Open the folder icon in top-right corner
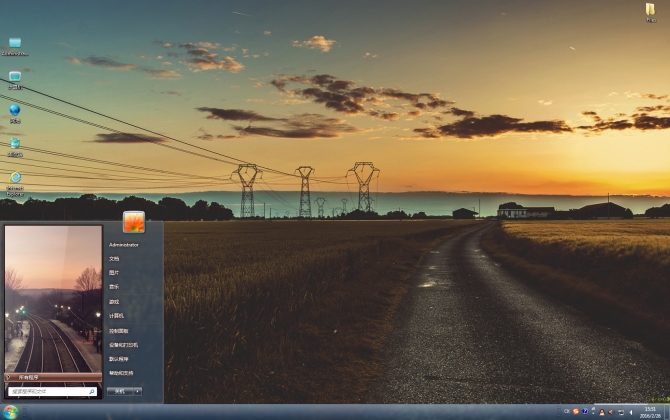The image size is (670, 420). pyautogui.click(x=651, y=10)
